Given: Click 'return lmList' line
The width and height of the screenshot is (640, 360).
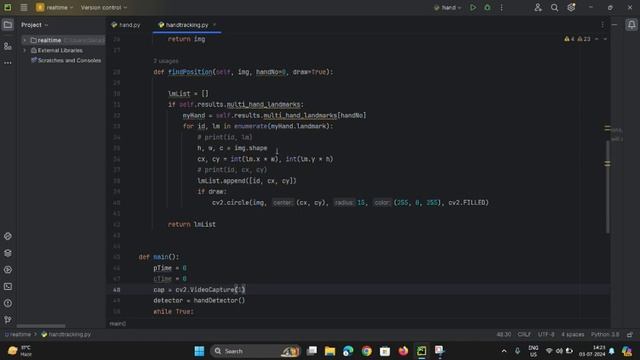Looking at the screenshot, I should coord(192,224).
